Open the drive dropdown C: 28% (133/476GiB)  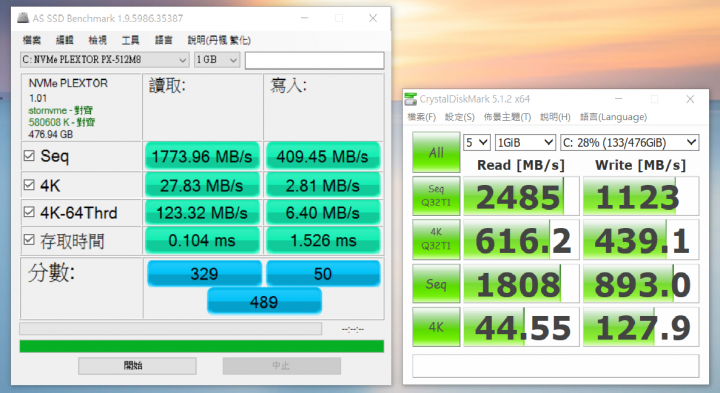coord(629,142)
